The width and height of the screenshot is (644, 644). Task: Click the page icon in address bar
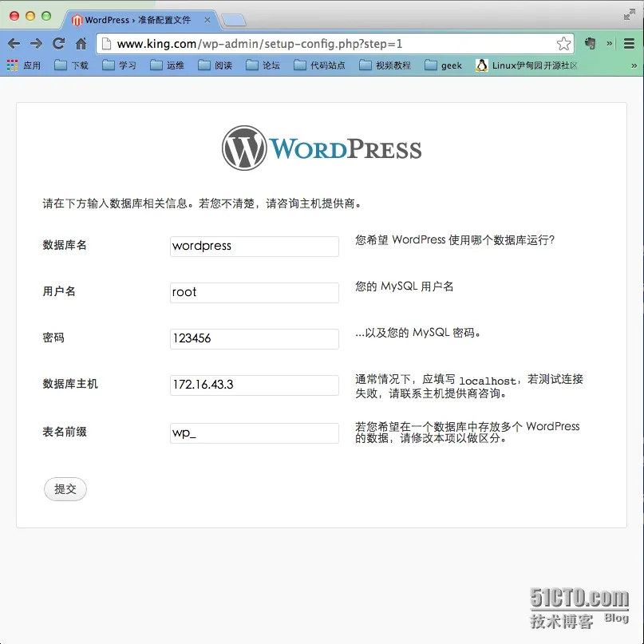106,44
